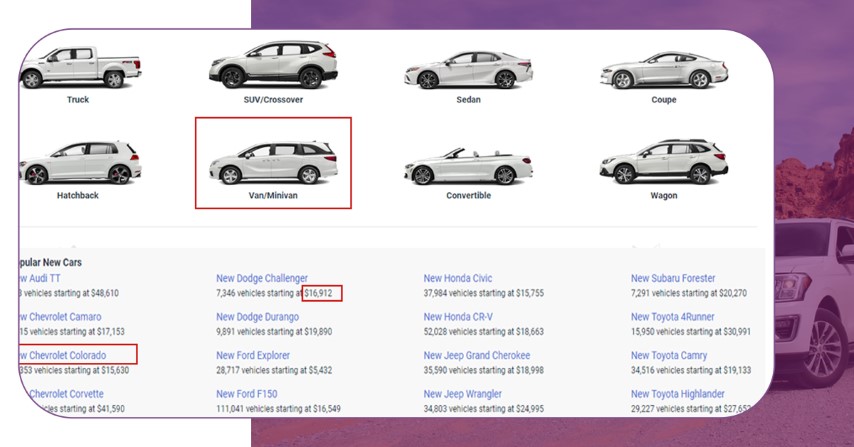Click the Convertible label

click(468, 195)
